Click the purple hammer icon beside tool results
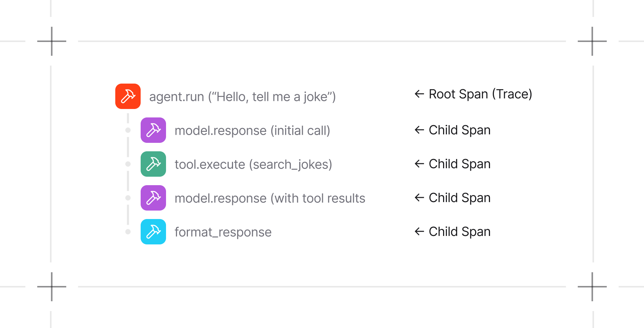 [x=153, y=198]
